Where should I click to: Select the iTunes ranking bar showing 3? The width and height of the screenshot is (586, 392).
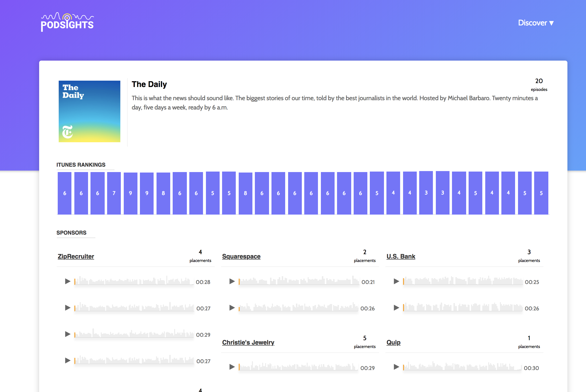[x=426, y=193]
